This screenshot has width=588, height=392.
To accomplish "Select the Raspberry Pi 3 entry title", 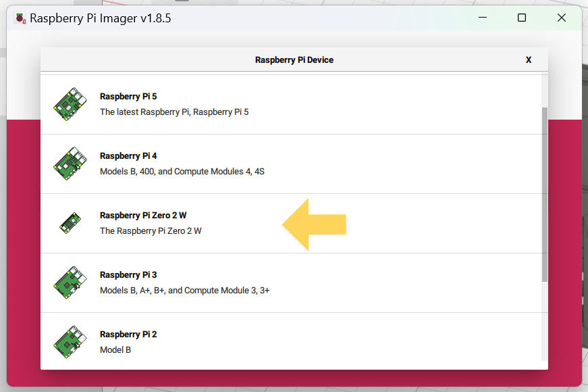I will [128, 275].
